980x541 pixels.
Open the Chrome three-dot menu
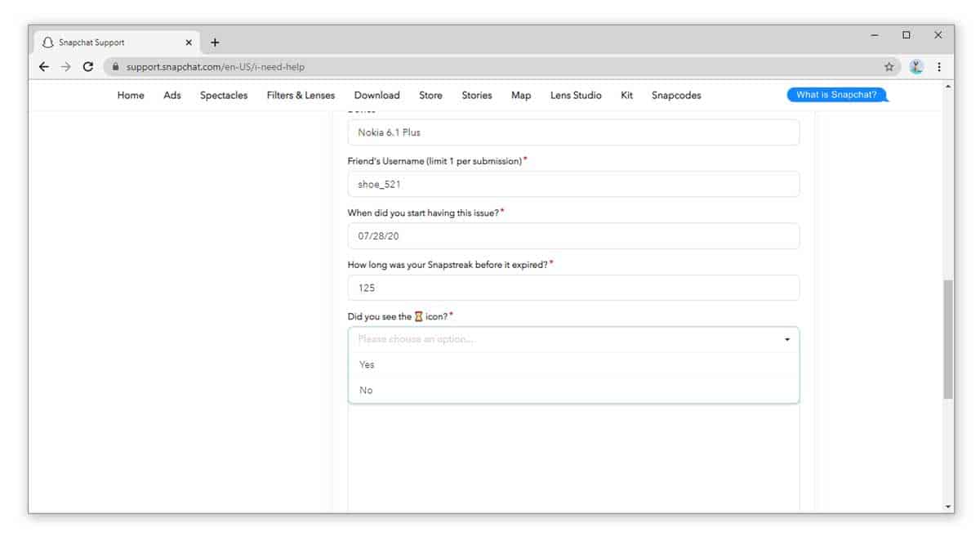pyautogui.click(x=939, y=67)
